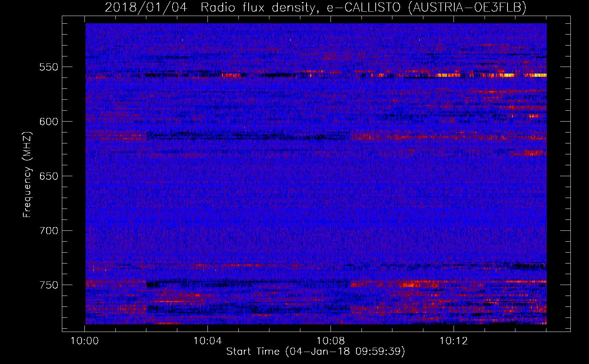Click the 10:08 time axis label

click(331, 341)
